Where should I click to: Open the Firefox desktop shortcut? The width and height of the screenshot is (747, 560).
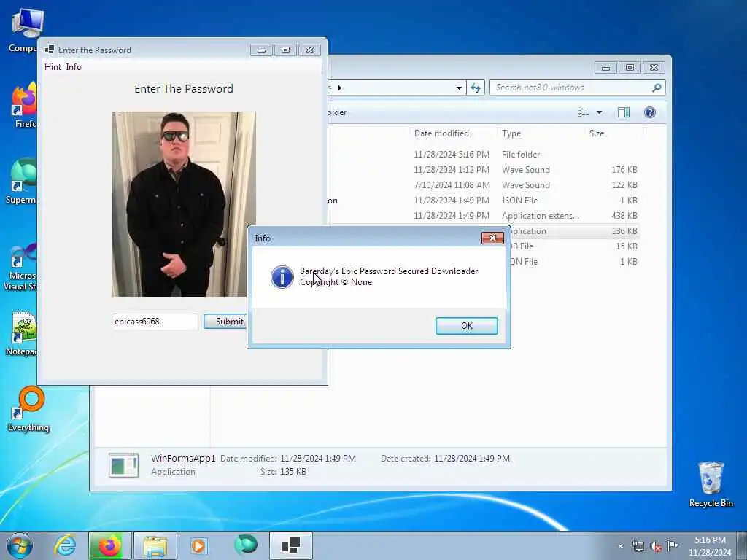click(x=24, y=105)
